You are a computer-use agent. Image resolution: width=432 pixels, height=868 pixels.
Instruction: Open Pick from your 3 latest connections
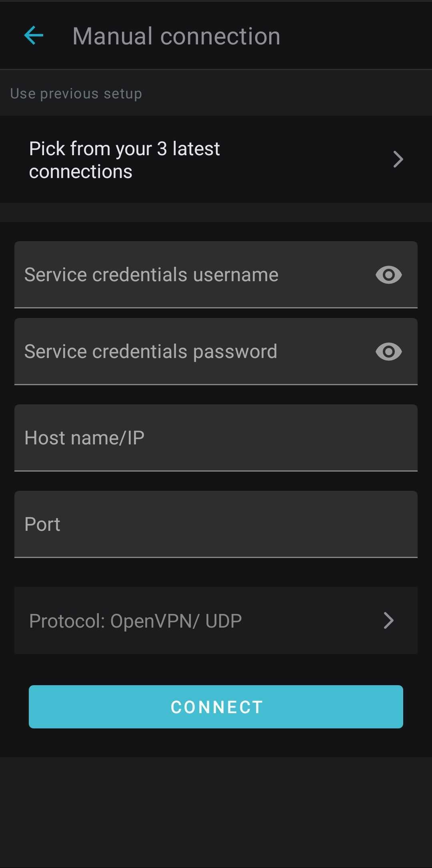coord(124,160)
